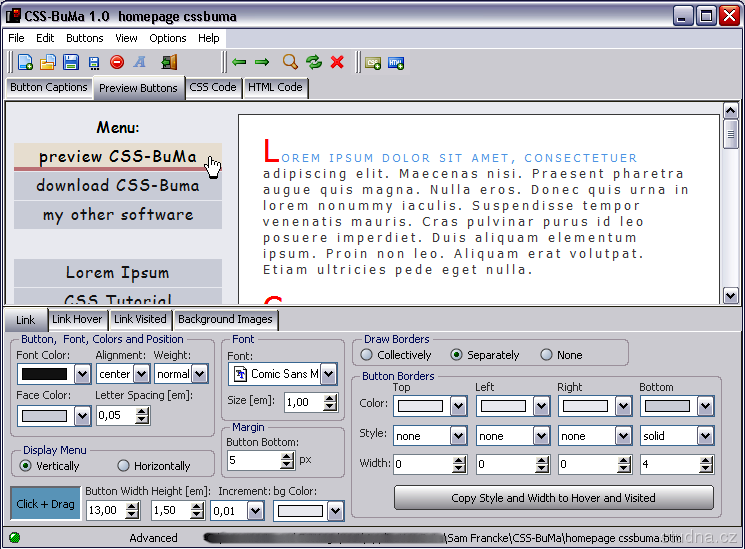Click the green back arrow icon
Viewport: 745px width, 549px height.
(239, 62)
